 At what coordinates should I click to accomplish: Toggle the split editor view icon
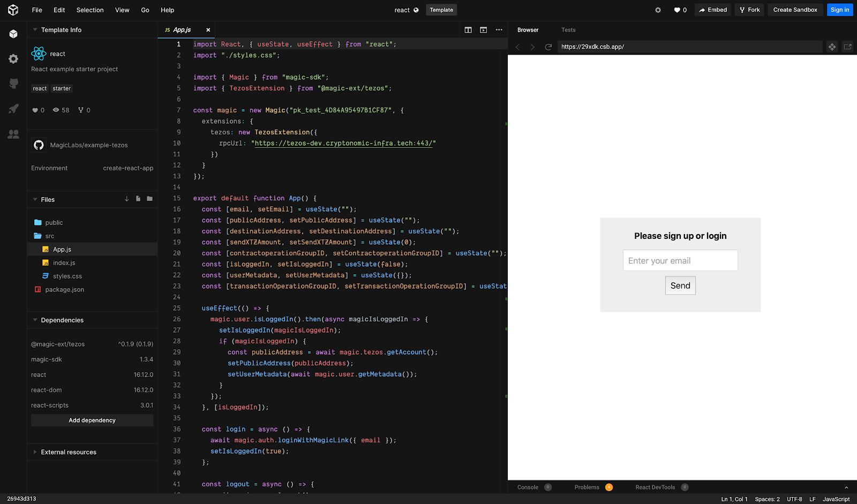pyautogui.click(x=468, y=30)
